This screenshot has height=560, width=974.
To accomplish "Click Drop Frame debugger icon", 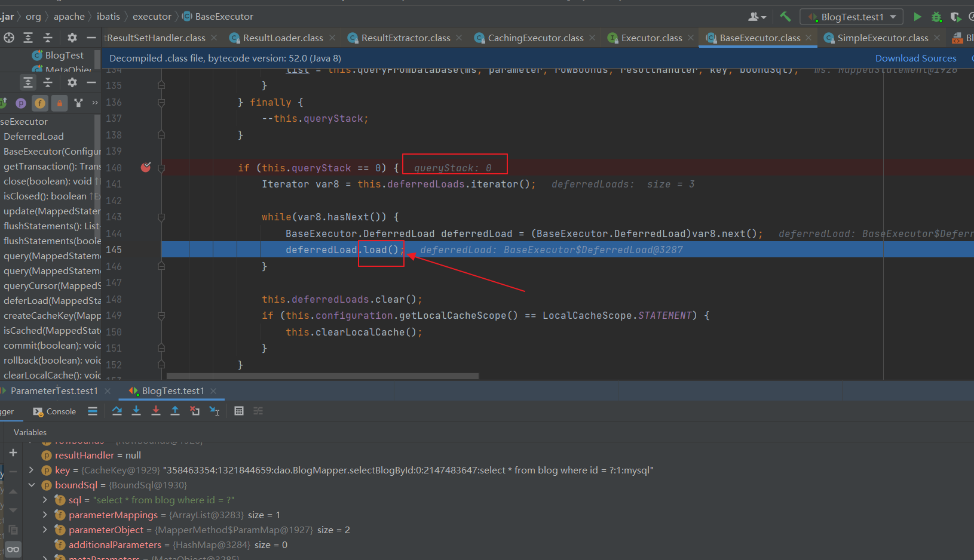I will (195, 411).
